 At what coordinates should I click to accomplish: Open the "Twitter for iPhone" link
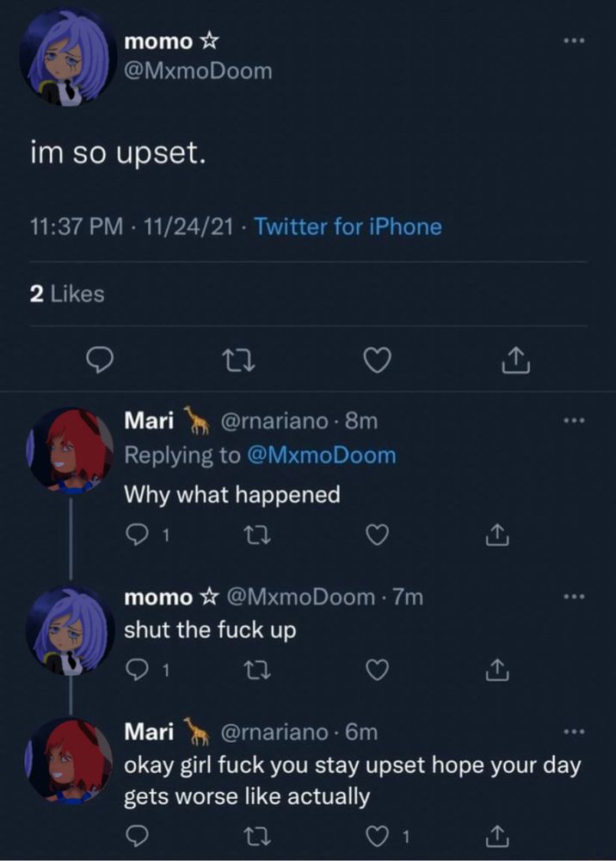coord(348,226)
